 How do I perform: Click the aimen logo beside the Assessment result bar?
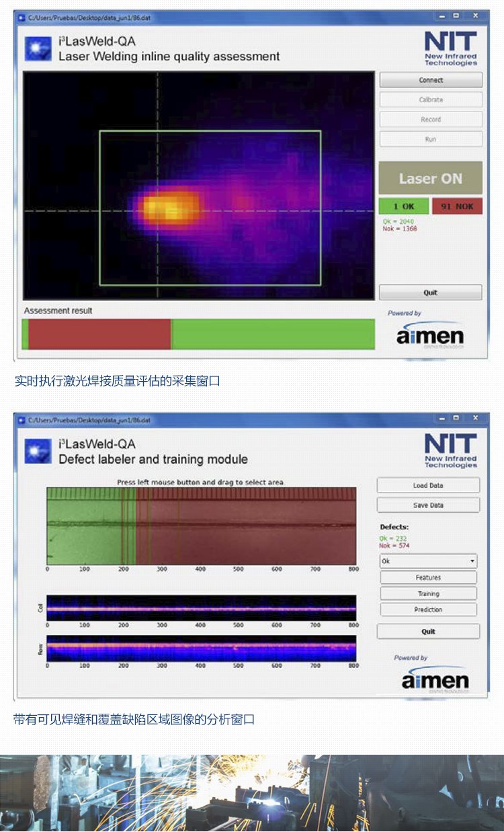(430, 334)
